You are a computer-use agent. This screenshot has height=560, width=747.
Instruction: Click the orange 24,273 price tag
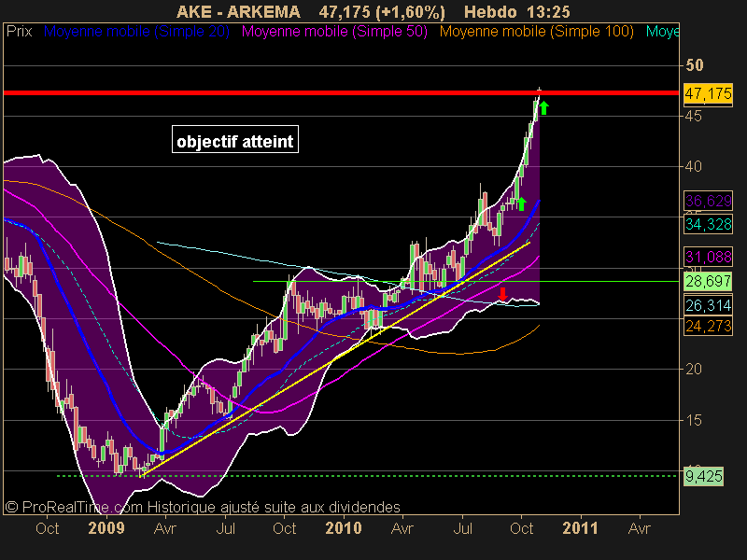(708, 326)
